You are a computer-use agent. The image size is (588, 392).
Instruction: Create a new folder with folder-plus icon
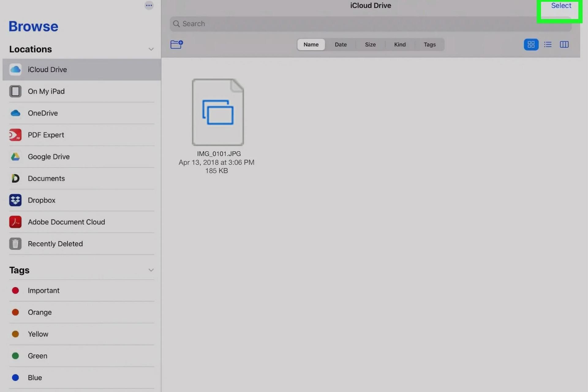(x=177, y=44)
